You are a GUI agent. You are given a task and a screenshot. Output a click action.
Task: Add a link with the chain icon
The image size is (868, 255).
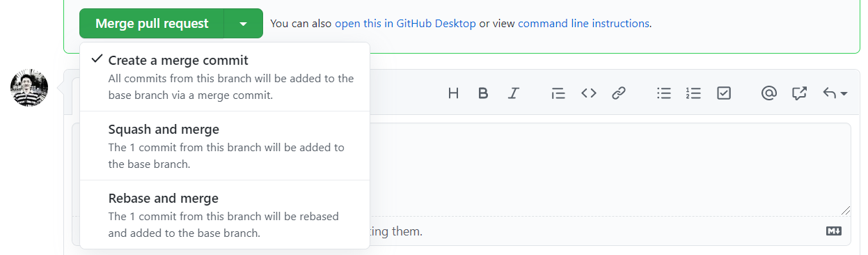tap(619, 93)
